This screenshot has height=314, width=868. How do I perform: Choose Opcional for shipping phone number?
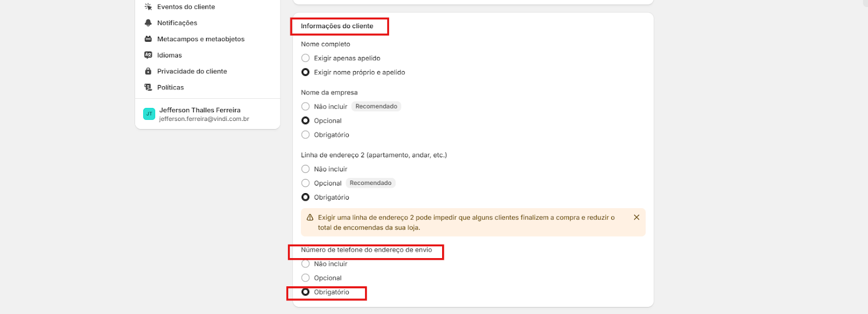305,278
